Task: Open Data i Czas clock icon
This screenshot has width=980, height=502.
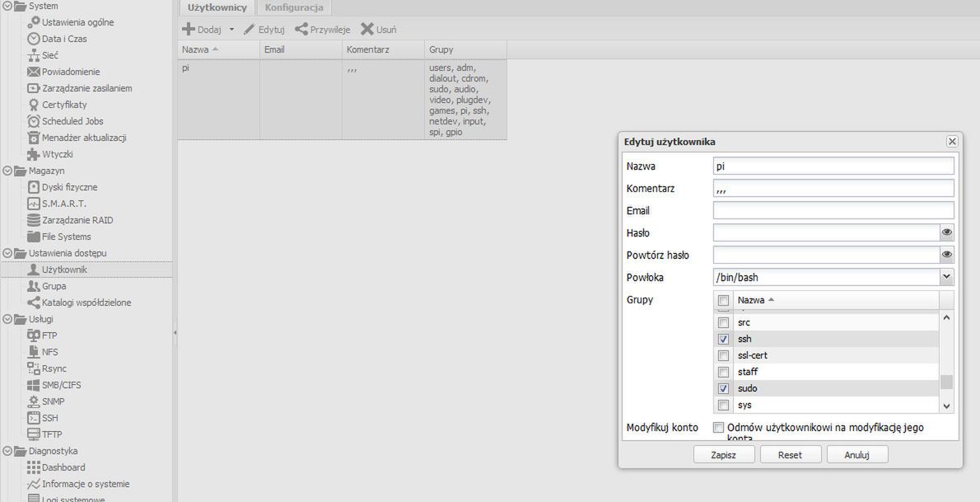Action: tap(33, 39)
